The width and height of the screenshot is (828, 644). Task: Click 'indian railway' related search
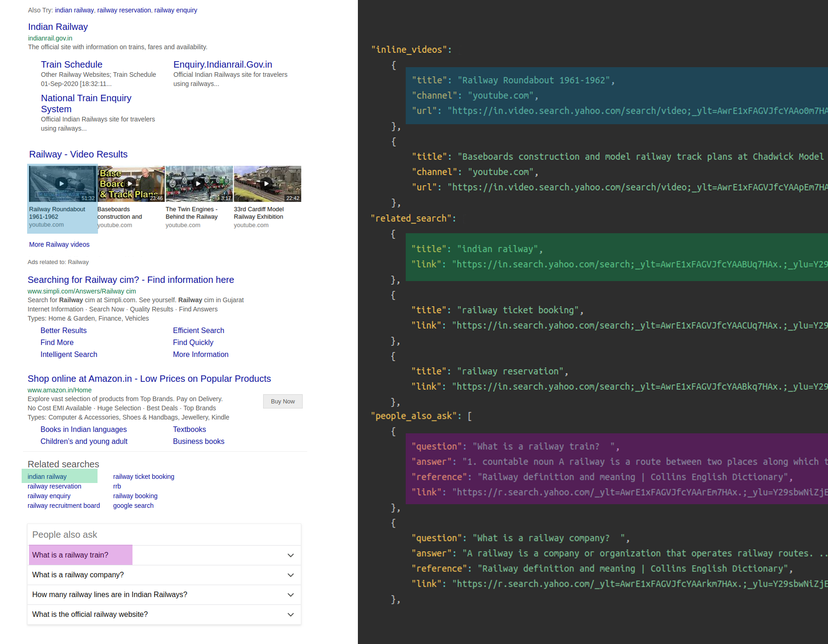coord(47,477)
